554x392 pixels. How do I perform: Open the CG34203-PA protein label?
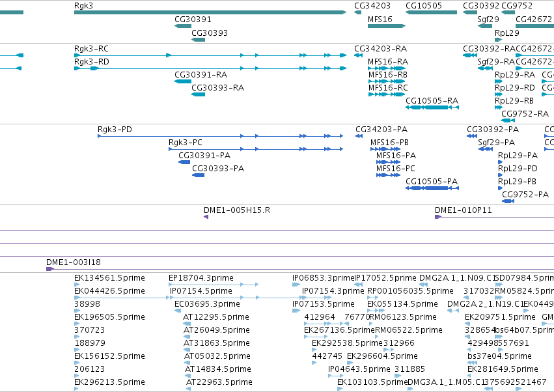[381, 130]
